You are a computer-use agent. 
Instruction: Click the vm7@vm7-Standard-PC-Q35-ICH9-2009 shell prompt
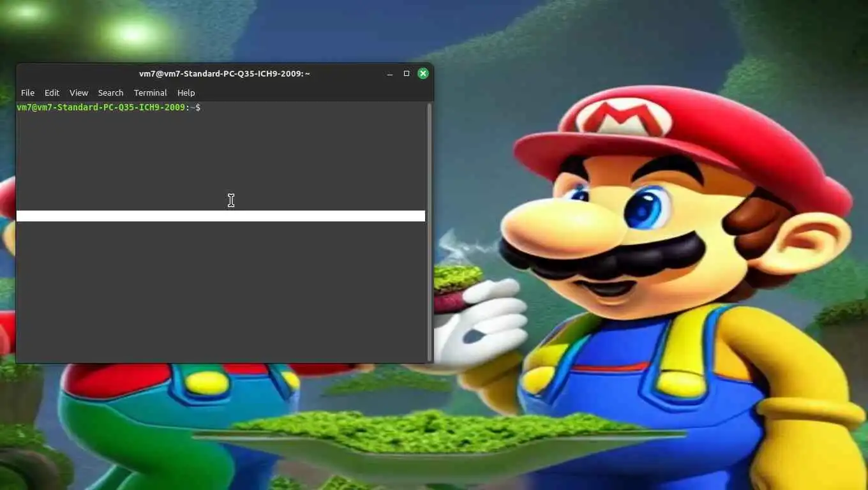tap(108, 107)
